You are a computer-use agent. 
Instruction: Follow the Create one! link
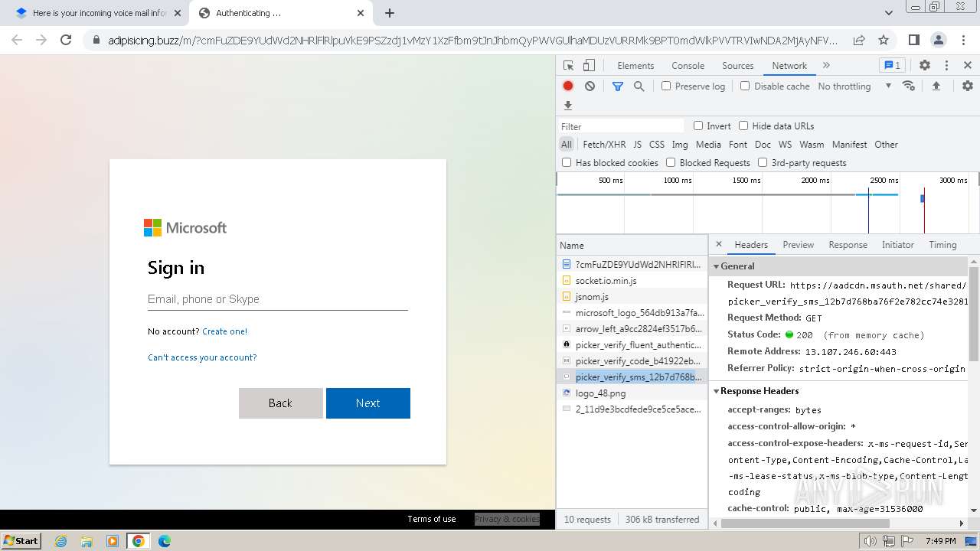224,331
